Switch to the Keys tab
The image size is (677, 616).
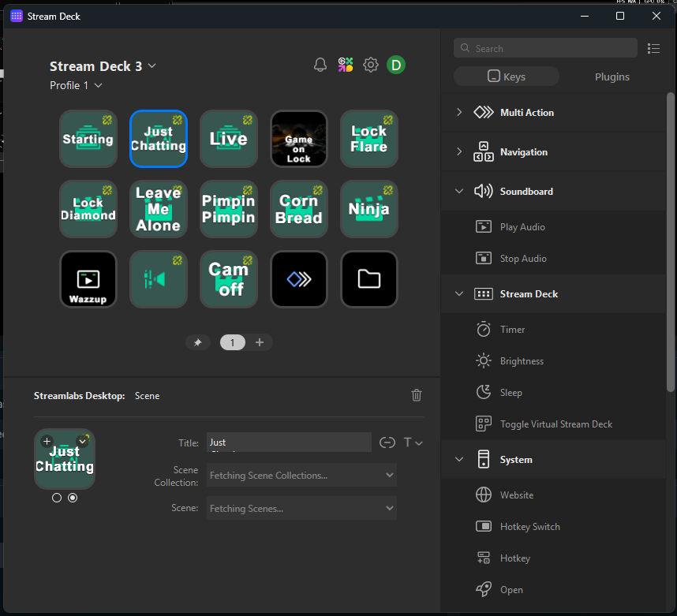click(x=506, y=77)
